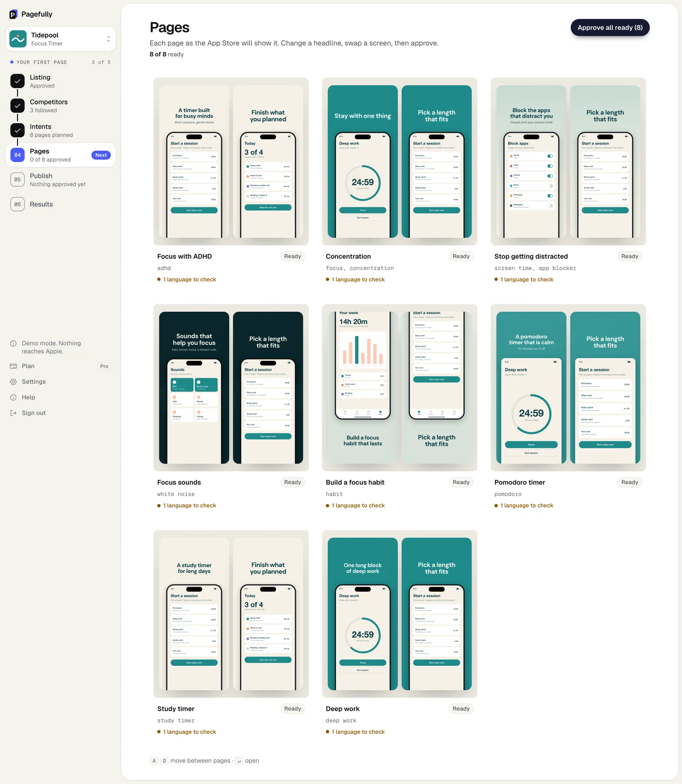Click Ready badge on Focus with ADHD

click(293, 256)
